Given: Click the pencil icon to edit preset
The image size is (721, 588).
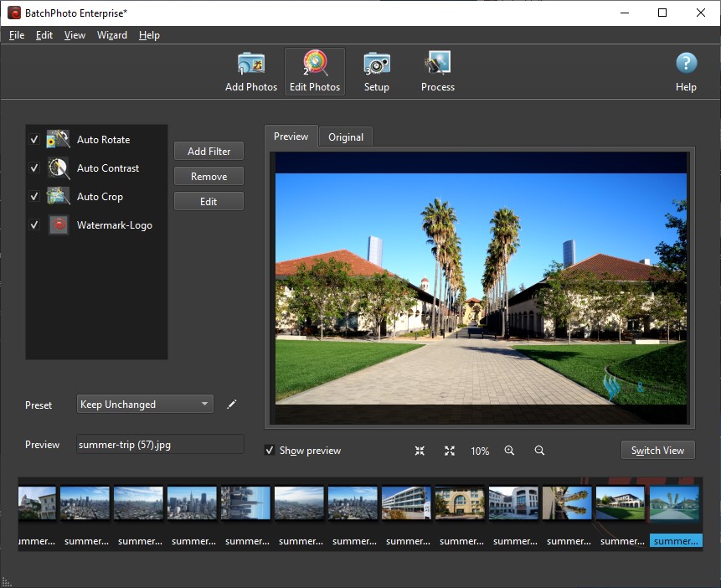Looking at the screenshot, I should pos(232,405).
